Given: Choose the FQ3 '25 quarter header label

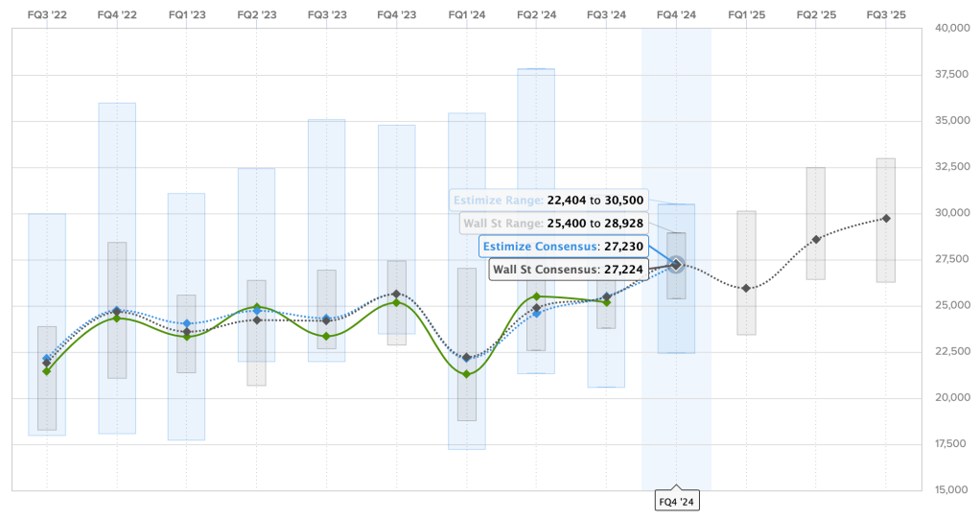Looking at the screenshot, I should pyautogui.click(x=886, y=15).
